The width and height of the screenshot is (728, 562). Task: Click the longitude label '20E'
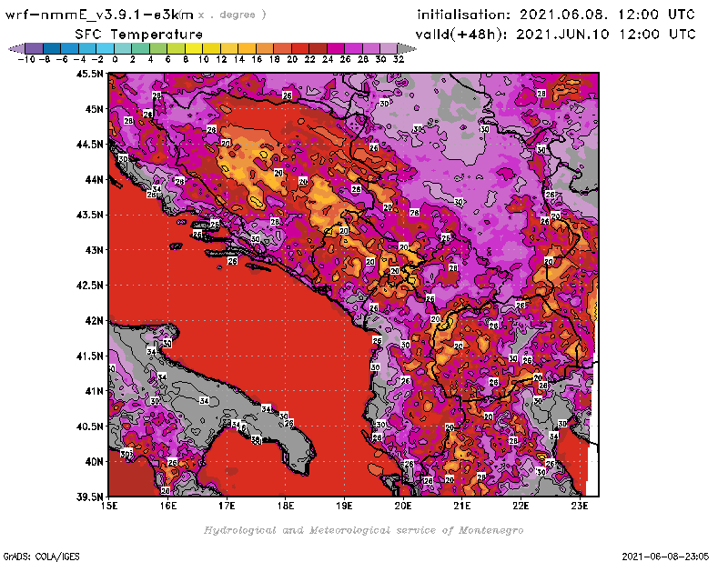click(x=403, y=507)
